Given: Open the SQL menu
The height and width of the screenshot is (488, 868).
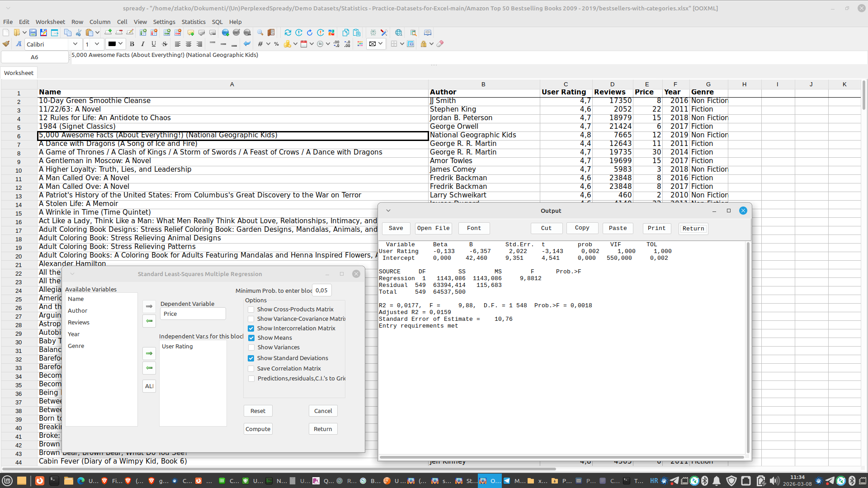Looking at the screenshot, I should point(217,22).
